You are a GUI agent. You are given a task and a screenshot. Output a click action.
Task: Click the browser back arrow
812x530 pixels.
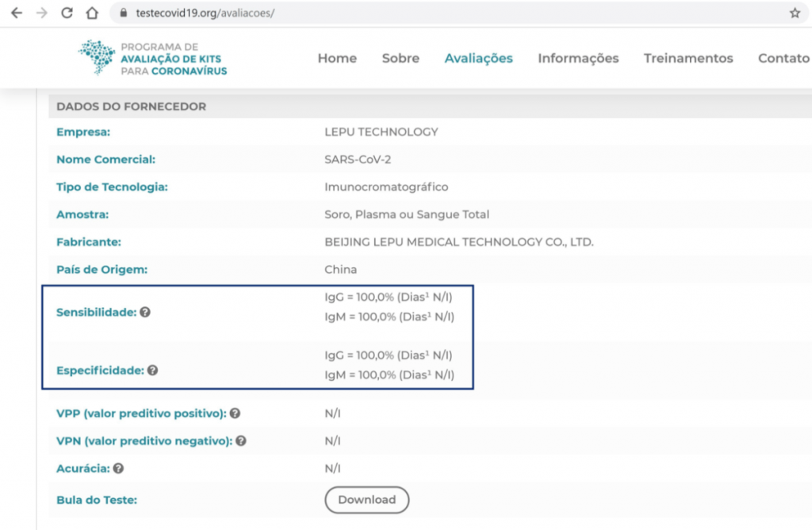coord(17,13)
